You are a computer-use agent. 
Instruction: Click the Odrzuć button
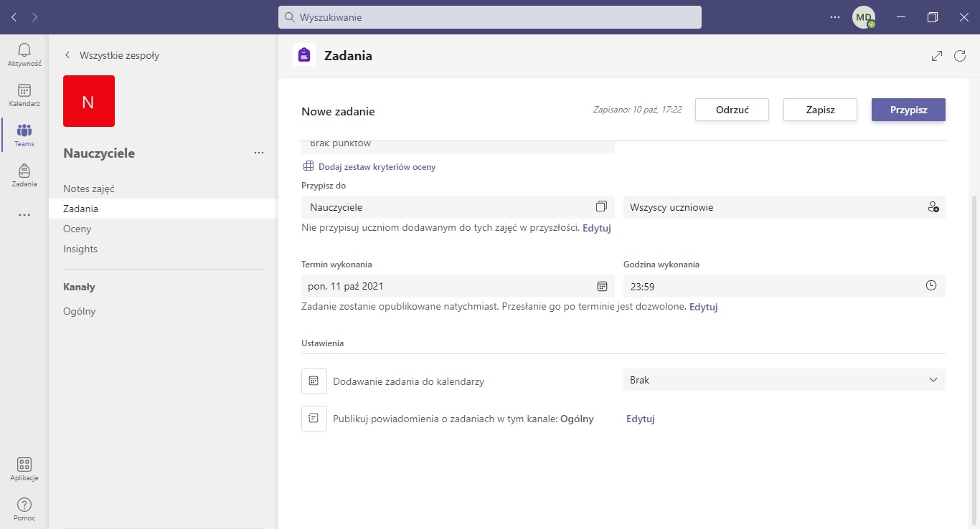coord(732,110)
